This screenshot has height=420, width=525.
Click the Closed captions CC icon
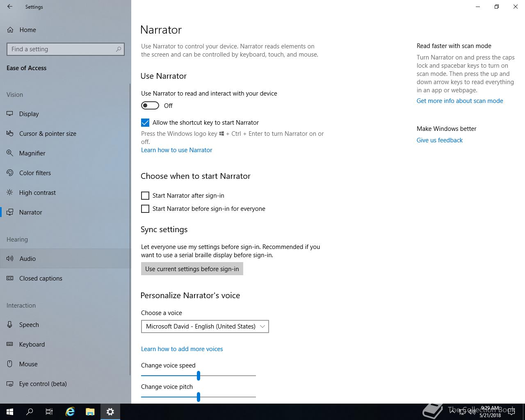point(10,278)
